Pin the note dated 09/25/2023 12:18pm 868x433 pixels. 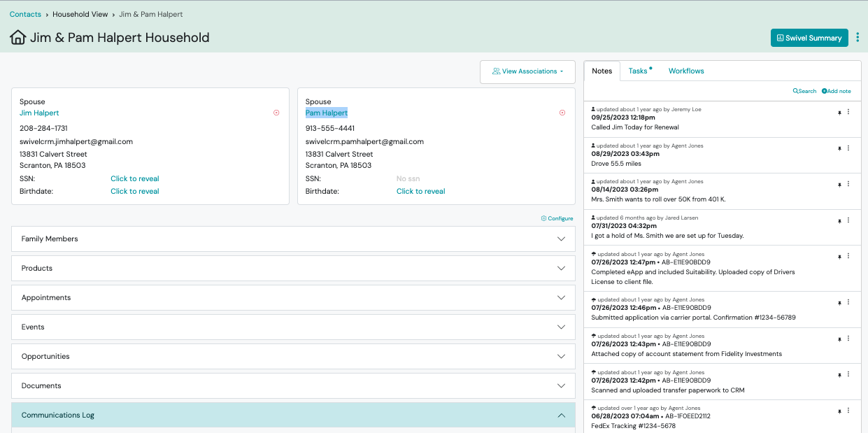point(839,113)
